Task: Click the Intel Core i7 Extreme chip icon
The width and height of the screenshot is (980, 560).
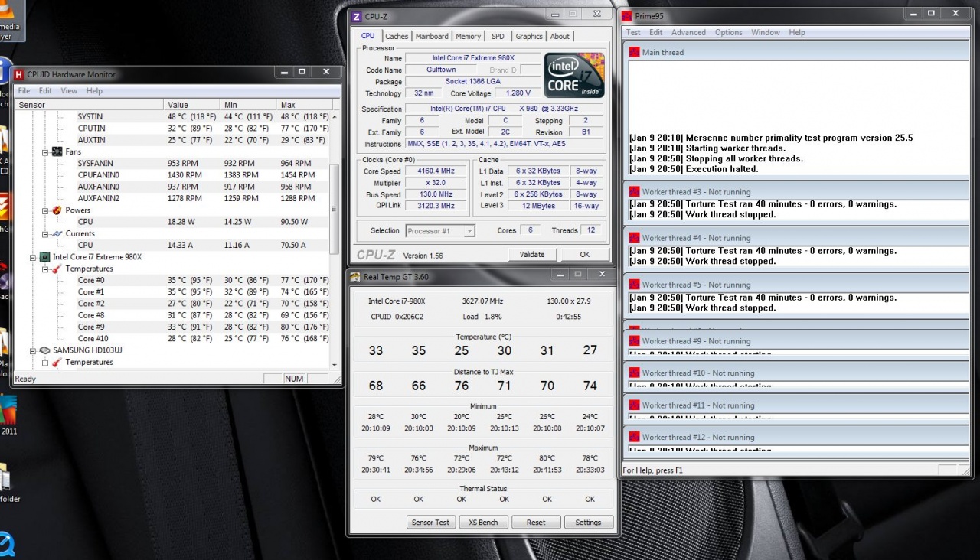Action: (44, 257)
